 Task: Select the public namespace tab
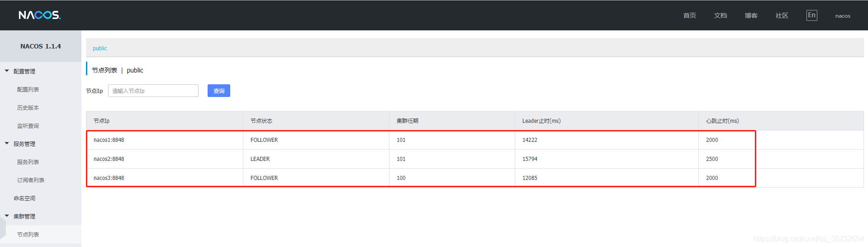[100, 48]
